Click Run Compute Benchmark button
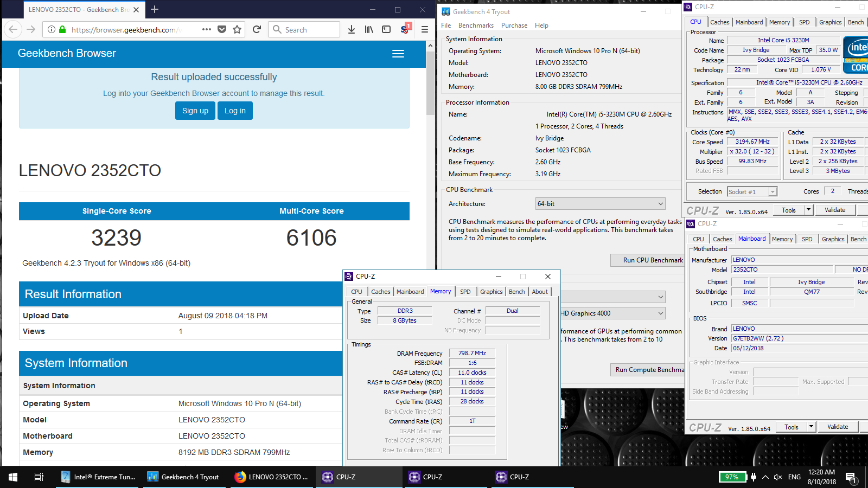This screenshot has width=868, height=488. click(x=647, y=370)
